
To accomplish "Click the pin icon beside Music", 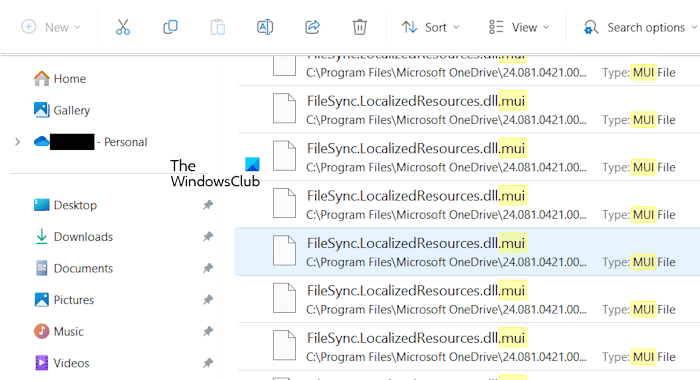I will click(x=208, y=331).
